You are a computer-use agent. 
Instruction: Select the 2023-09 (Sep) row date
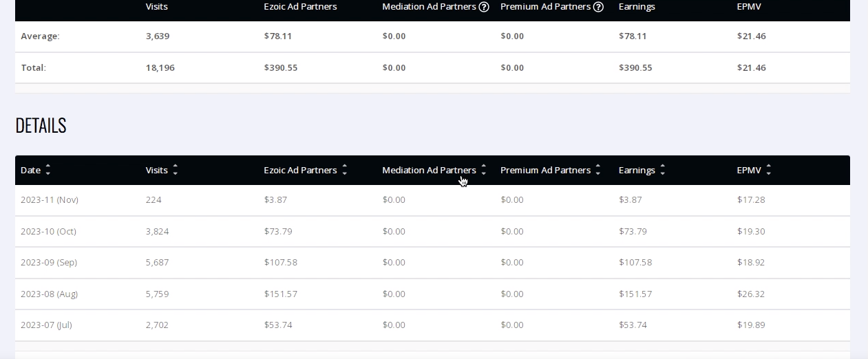pos(49,262)
